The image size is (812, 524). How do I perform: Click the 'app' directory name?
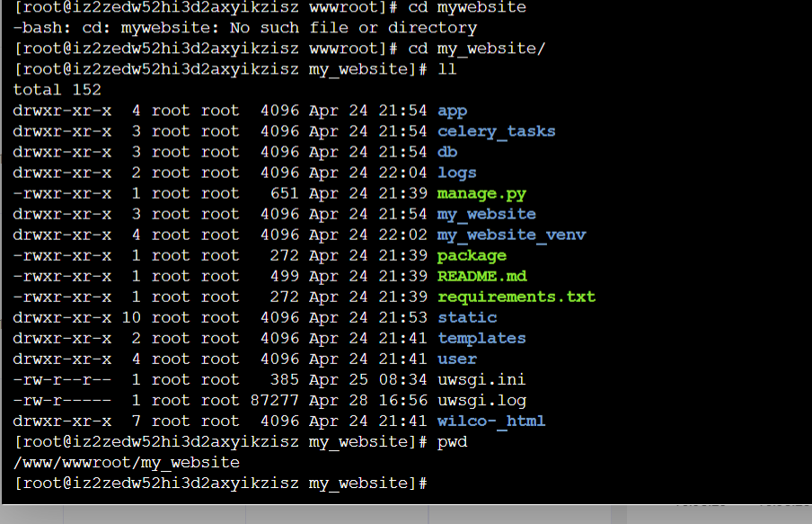click(x=452, y=111)
